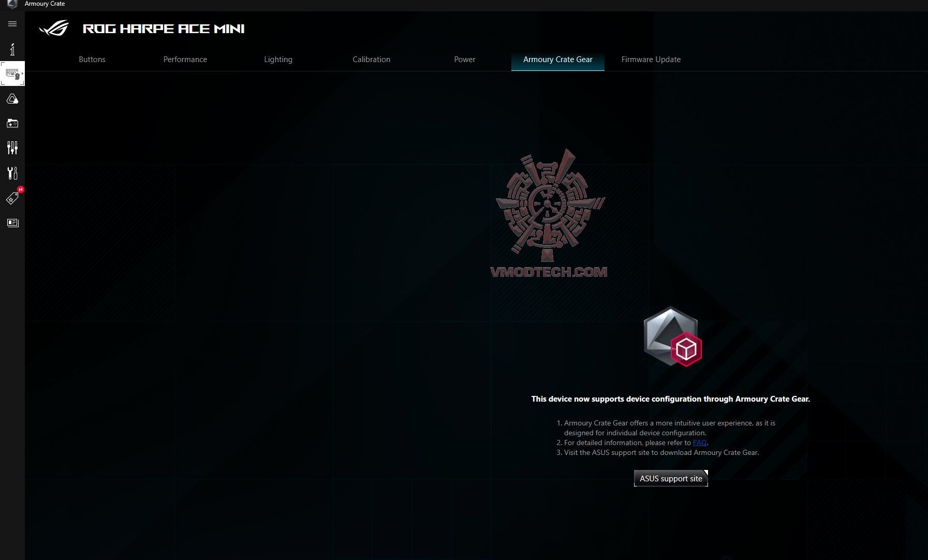
Task: Click the ASUS support site button
Action: point(671,479)
